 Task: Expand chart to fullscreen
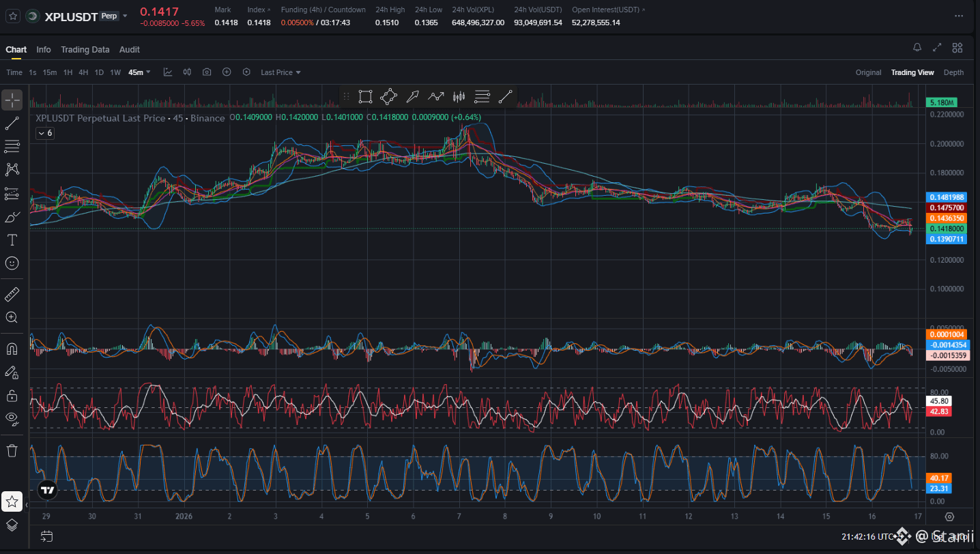(937, 48)
